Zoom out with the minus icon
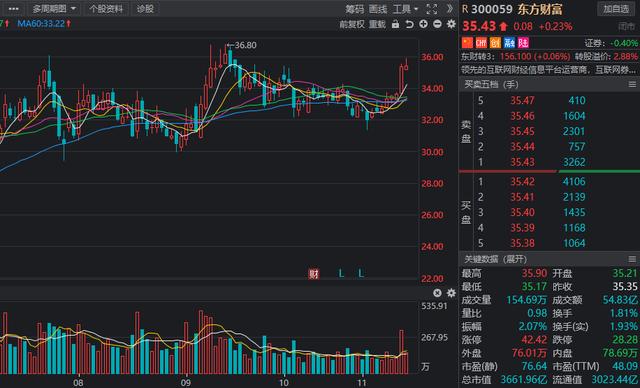This screenshot has height=388, width=640. pyautogui.click(x=437, y=24)
